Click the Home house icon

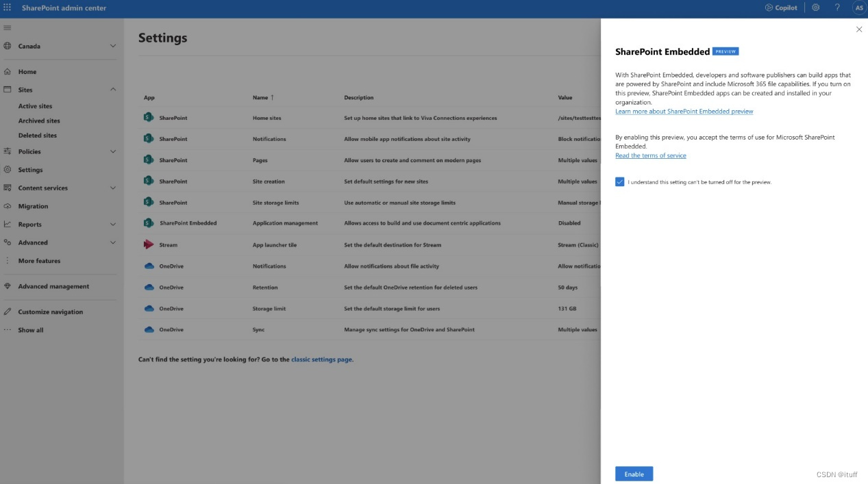coord(8,71)
